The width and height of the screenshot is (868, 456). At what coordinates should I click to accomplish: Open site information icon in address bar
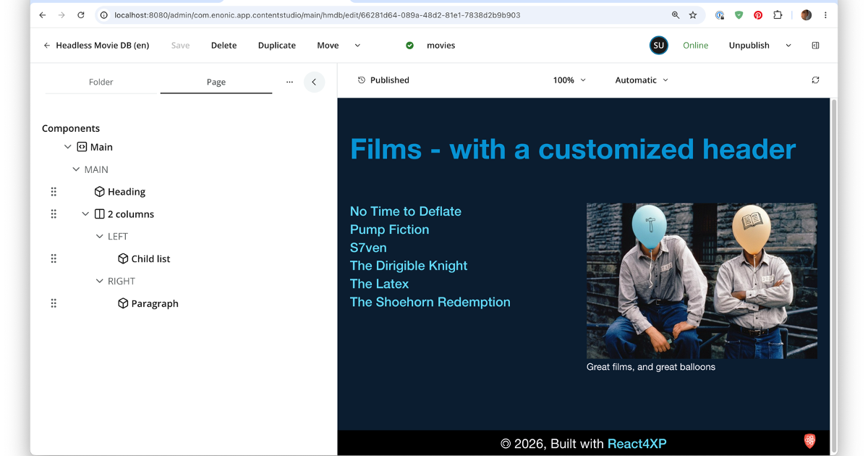104,15
